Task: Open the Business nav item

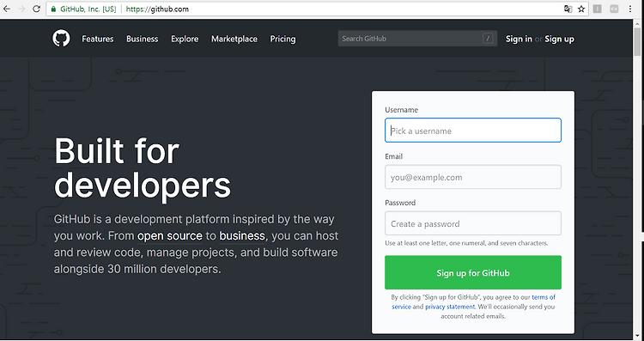Action: tap(142, 39)
